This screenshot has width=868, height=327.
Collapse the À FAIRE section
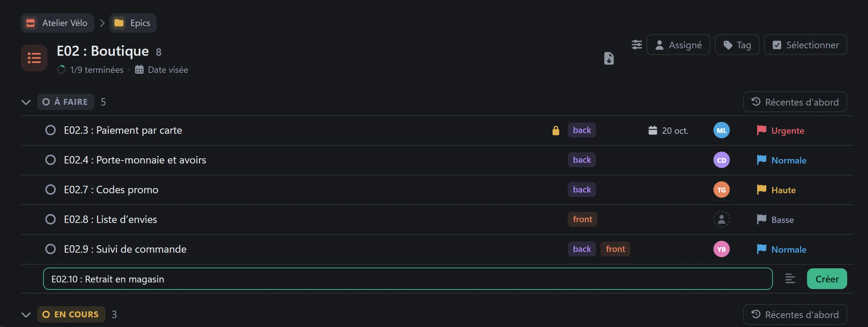point(26,102)
